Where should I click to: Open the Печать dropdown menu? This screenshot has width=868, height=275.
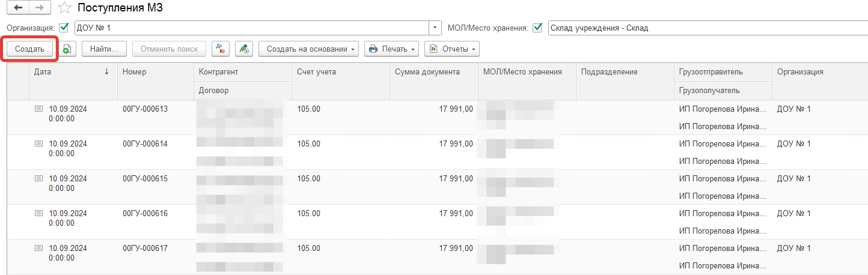point(391,49)
